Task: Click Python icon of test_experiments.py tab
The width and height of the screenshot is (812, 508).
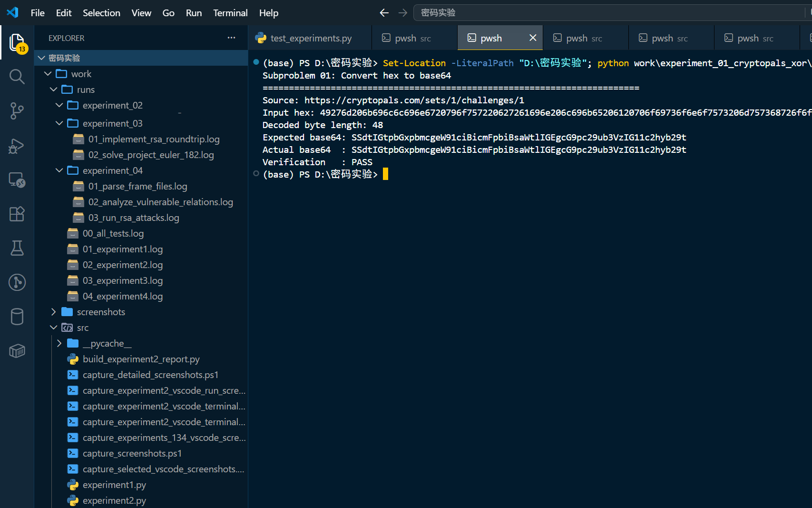Action: [x=261, y=38]
